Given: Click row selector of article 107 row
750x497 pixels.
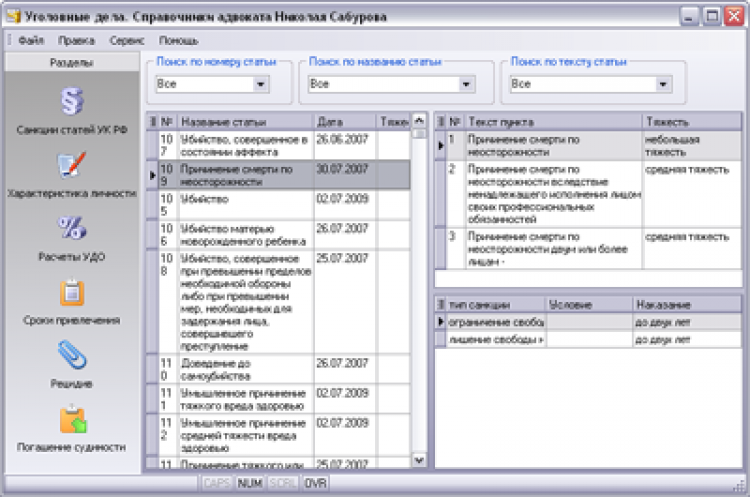Looking at the screenshot, I should (152, 145).
